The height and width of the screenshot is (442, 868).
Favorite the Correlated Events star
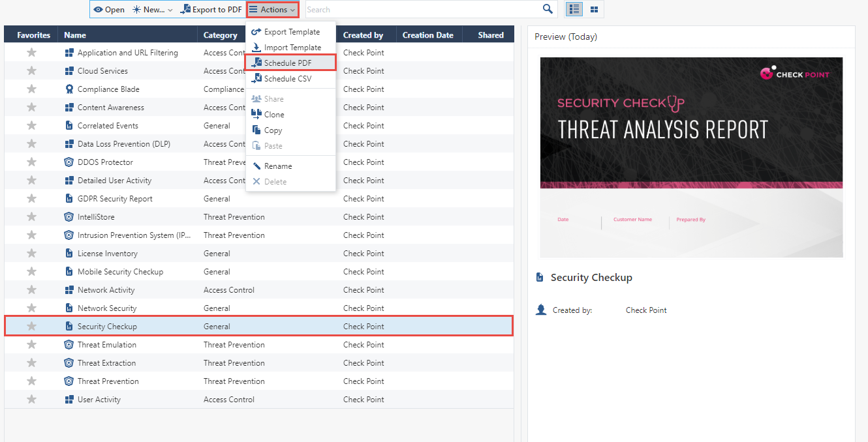pyautogui.click(x=31, y=125)
